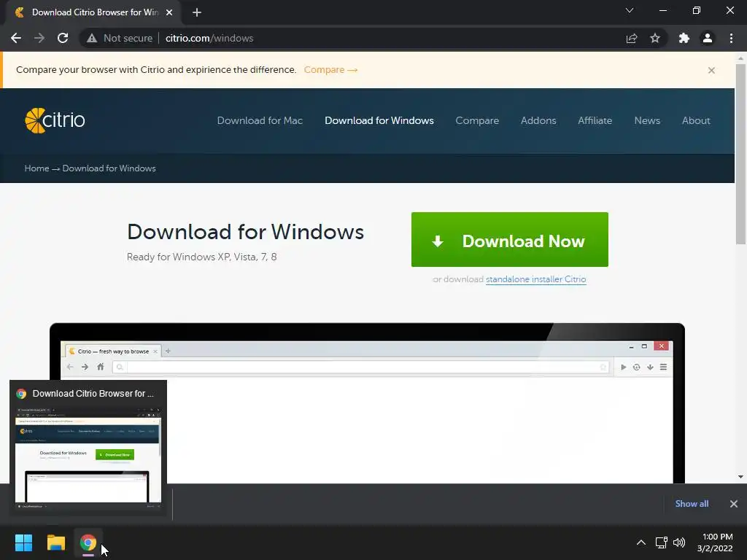Open Download for Mac menu item
The height and width of the screenshot is (560, 747).
[260, 120]
